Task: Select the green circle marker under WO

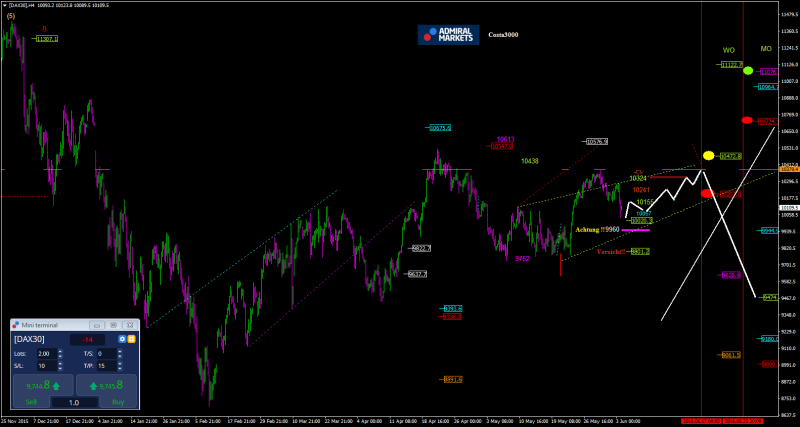Action: pyautogui.click(x=748, y=72)
